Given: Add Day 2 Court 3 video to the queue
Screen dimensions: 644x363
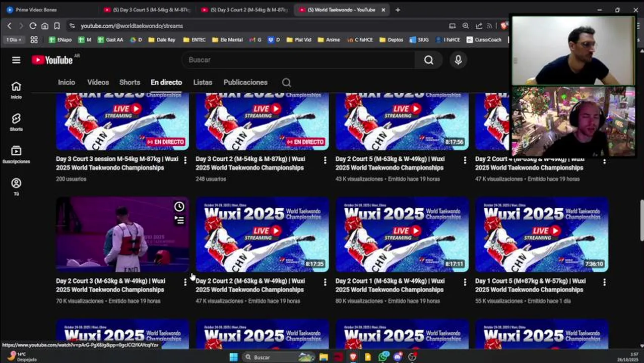Looking at the screenshot, I should 179,220.
